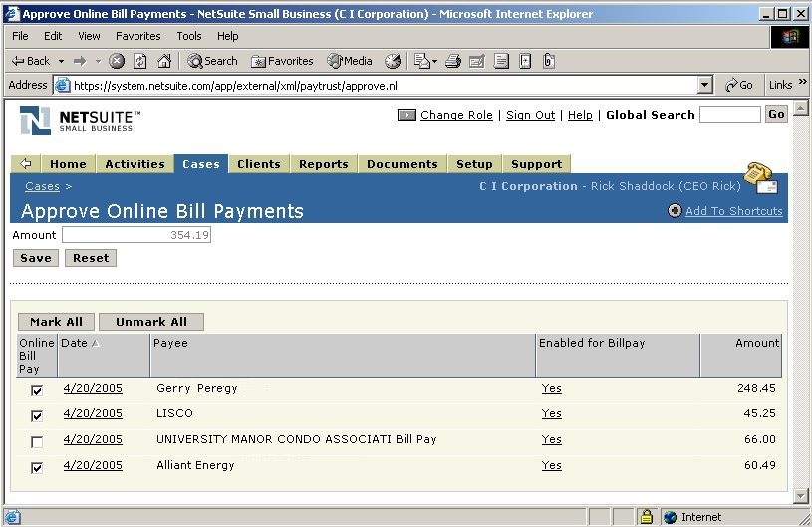This screenshot has height=527, width=812.
Task: Open the Media toolbar button
Action: 350,61
